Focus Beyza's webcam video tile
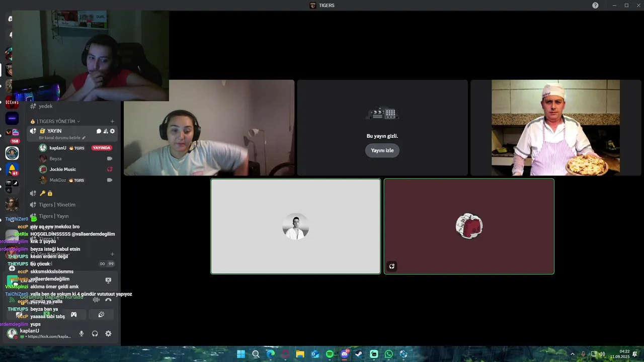The image size is (644, 362). tap(209, 128)
